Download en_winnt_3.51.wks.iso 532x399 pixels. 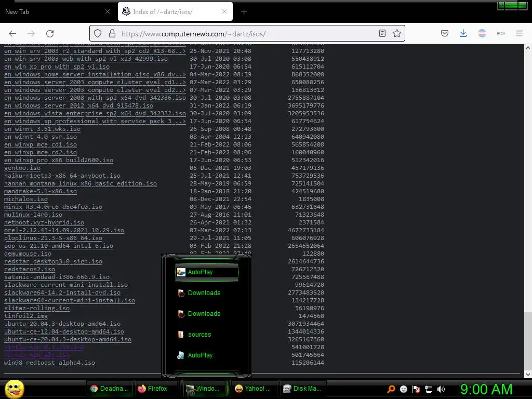point(43,129)
